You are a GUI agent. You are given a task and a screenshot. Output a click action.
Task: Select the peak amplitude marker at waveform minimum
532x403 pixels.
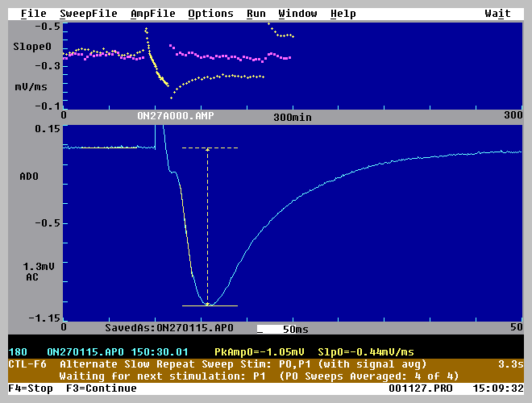208,305
